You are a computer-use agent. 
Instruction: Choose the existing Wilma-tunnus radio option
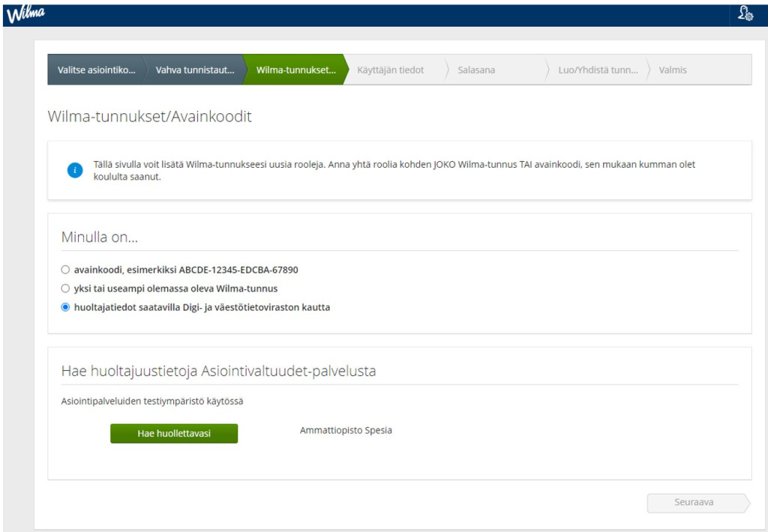(x=65, y=288)
